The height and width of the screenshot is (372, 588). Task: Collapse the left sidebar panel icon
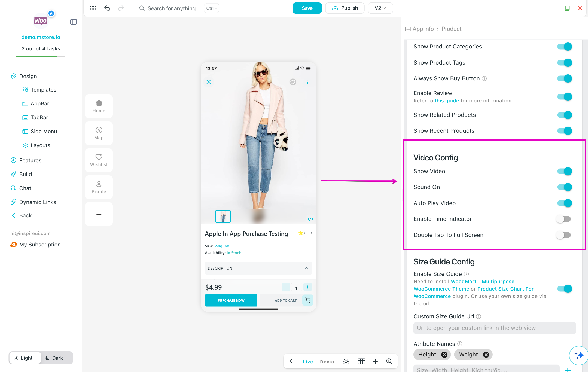(x=74, y=22)
